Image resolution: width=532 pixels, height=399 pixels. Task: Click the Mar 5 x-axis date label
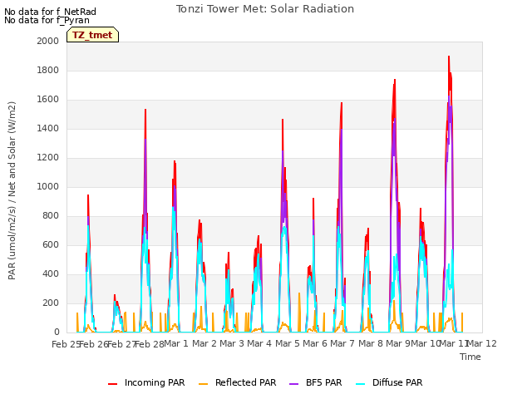click(288, 343)
